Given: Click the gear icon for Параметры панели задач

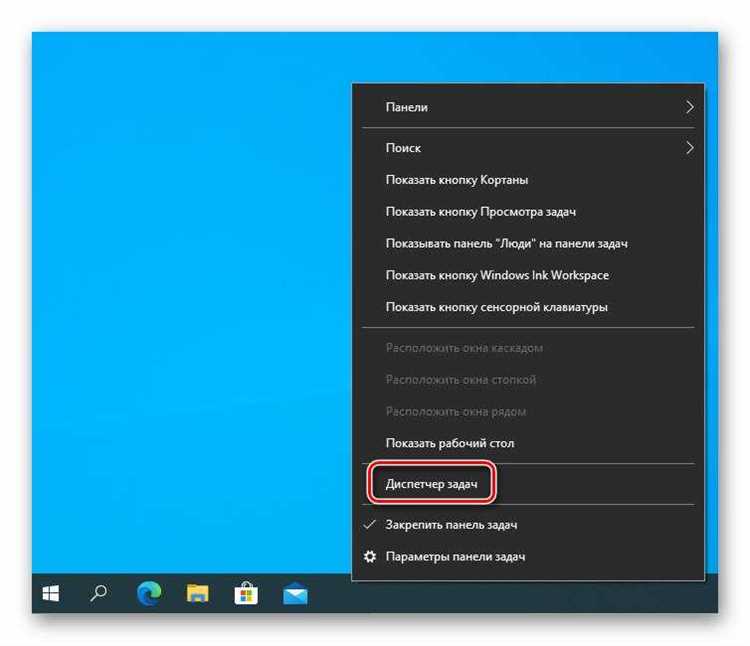Looking at the screenshot, I should point(370,556).
